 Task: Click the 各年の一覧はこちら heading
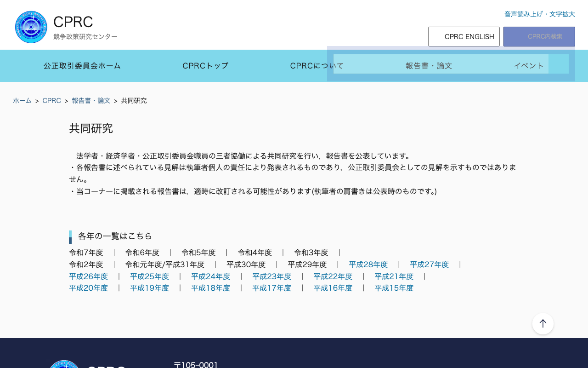pyautogui.click(x=115, y=236)
